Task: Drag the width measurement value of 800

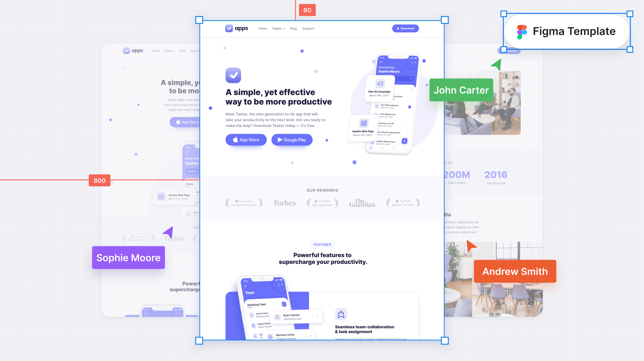Action: 99,180
